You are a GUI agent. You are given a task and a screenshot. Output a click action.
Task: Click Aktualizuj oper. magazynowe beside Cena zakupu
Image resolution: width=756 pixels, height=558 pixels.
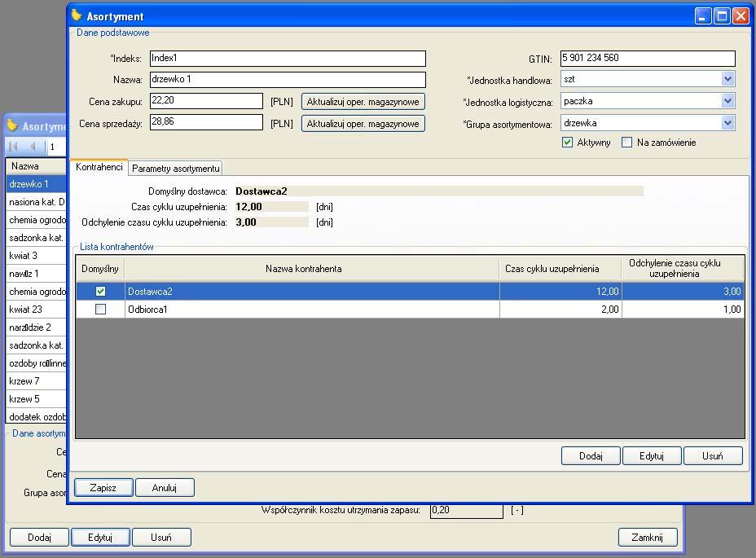point(363,102)
